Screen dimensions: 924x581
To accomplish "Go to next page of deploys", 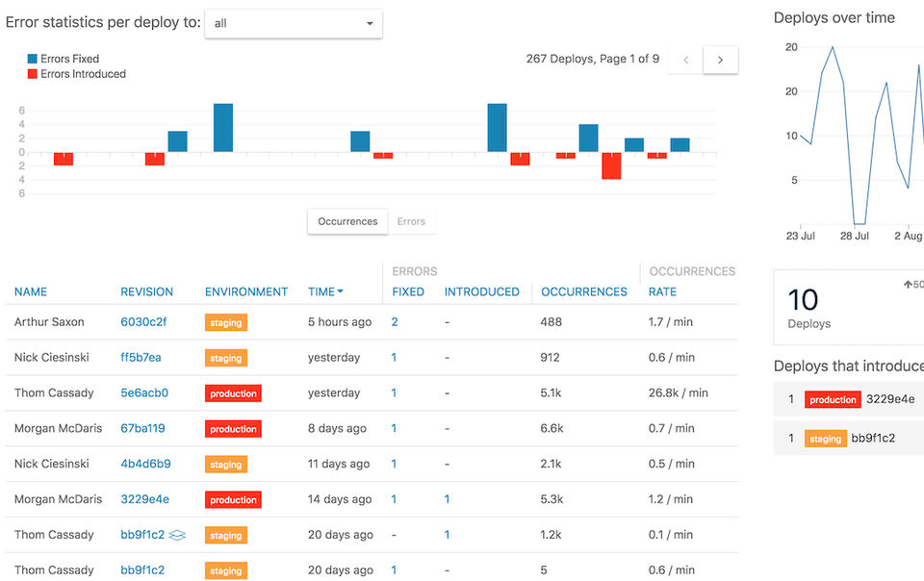I will click(x=720, y=60).
